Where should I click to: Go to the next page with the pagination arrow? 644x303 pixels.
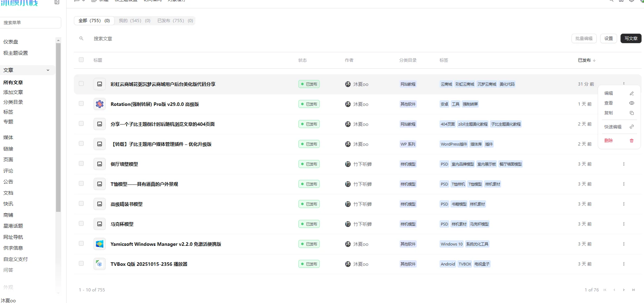[623, 290]
